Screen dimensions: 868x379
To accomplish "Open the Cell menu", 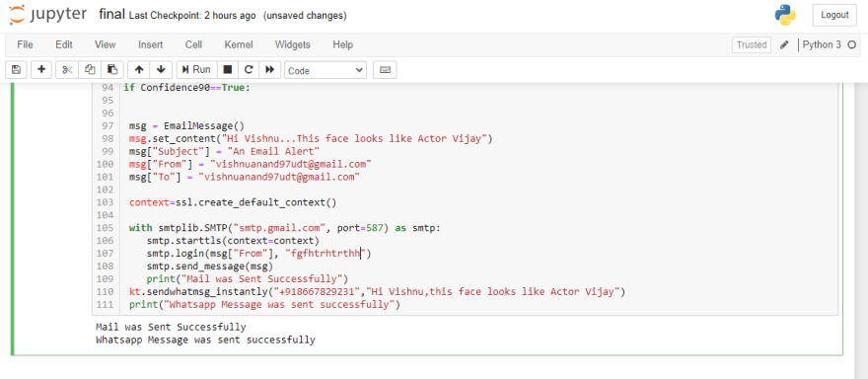I will click(x=193, y=44).
